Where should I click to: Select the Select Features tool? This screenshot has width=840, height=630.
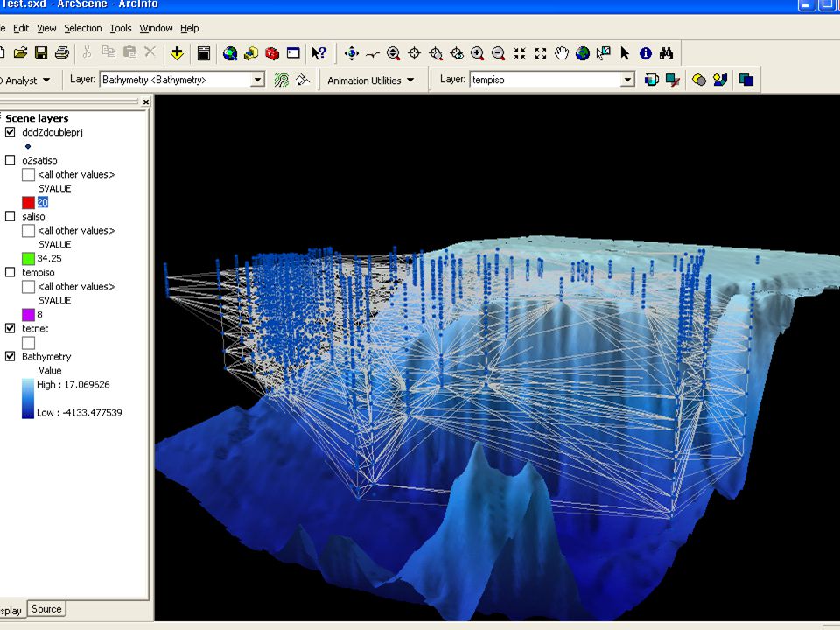click(x=604, y=53)
